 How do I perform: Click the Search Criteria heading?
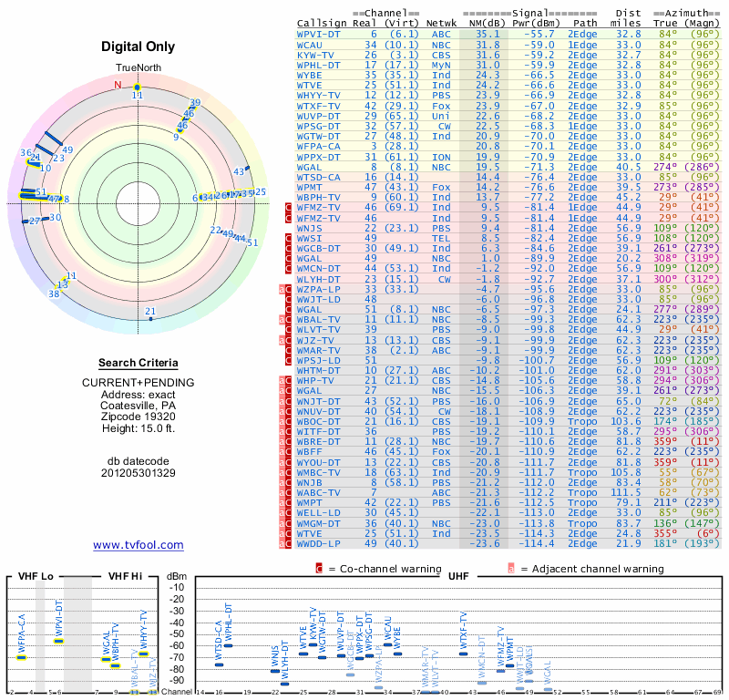[x=139, y=363]
